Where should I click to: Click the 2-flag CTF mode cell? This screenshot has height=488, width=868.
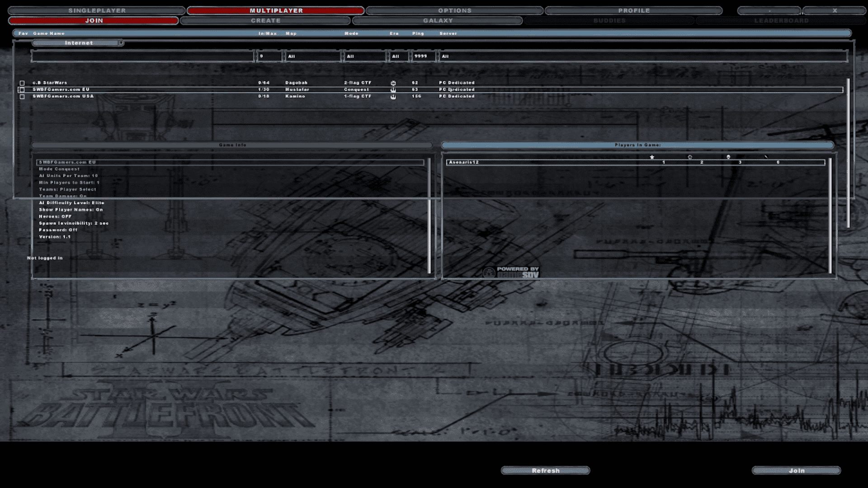pyautogui.click(x=357, y=83)
